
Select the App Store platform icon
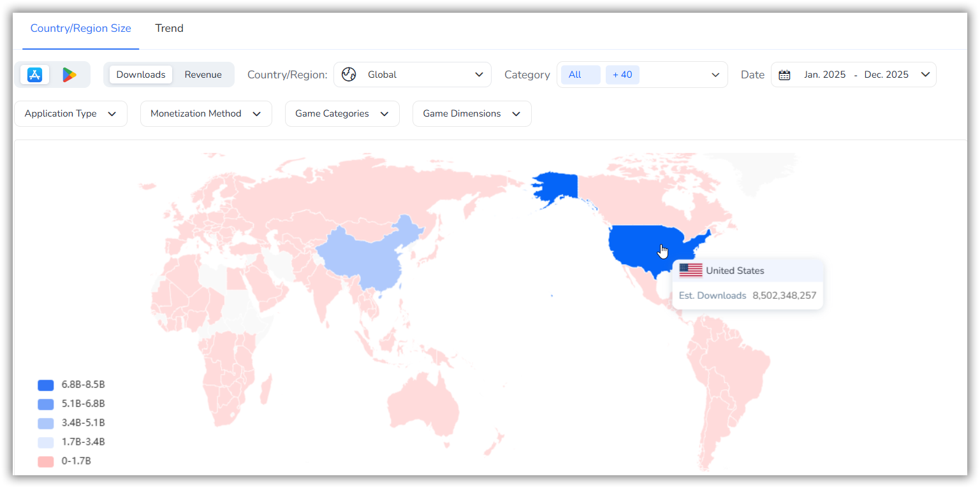click(34, 75)
